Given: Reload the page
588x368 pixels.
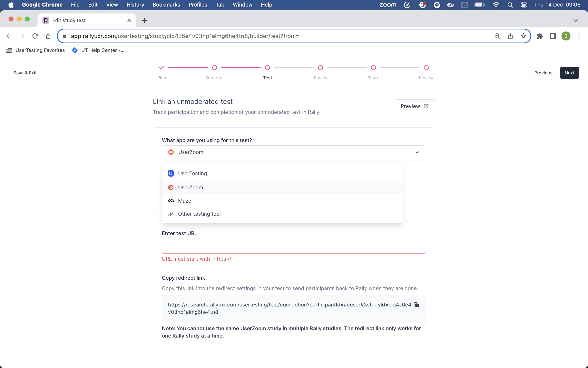Looking at the screenshot, I should (35, 36).
